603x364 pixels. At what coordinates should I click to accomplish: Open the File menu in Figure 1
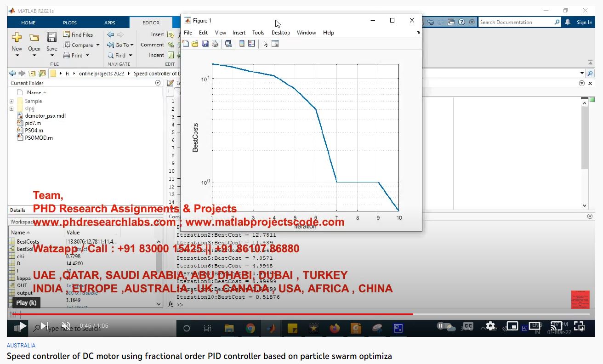pyautogui.click(x=188, y=33)
